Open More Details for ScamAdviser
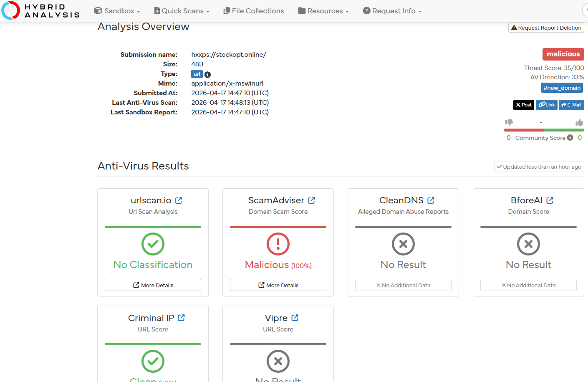Viewport: 588px width, 382px height. click(x=278, y=285)
